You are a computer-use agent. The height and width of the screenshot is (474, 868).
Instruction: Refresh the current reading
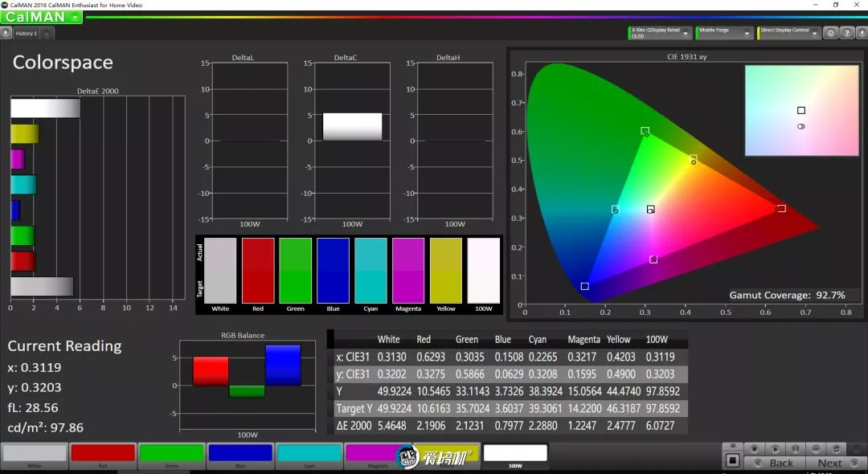pyautogui.click(x=836, y=448)
